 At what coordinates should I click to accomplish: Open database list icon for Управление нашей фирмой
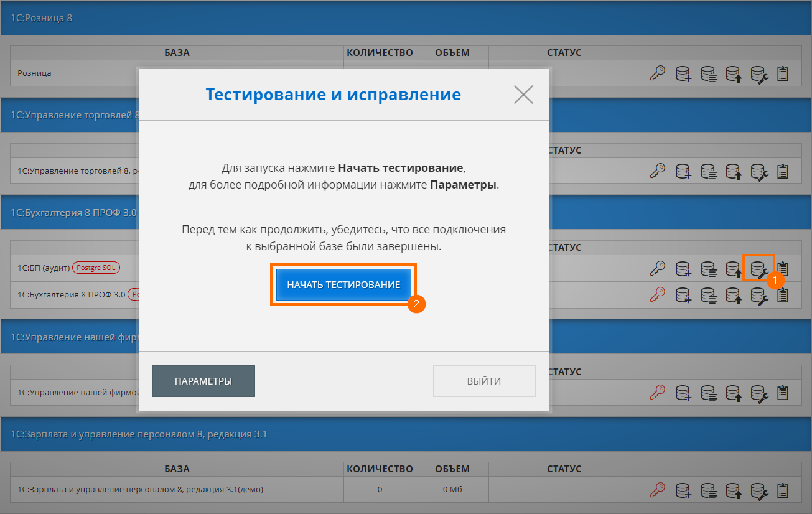click(709, 393)
